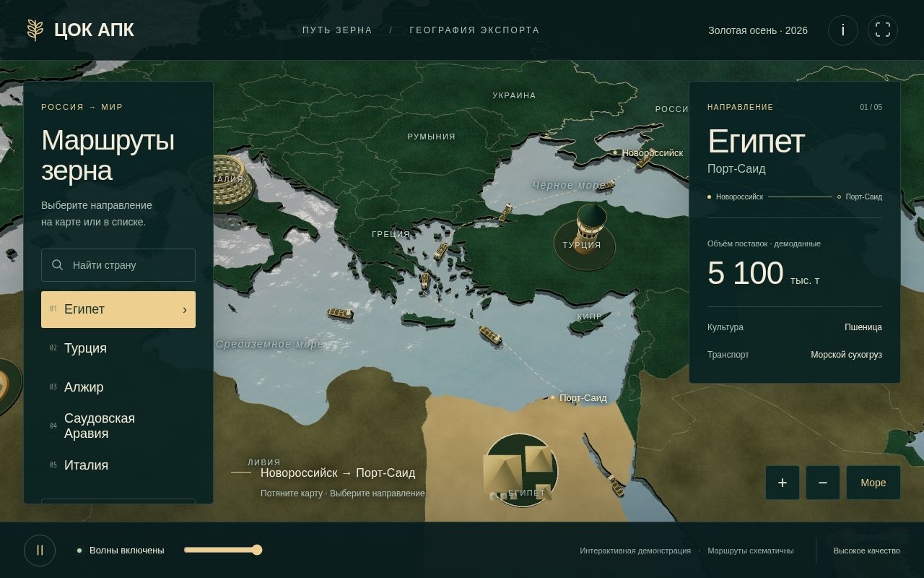Screen dimensions: 924x578
Task: Open the info button in header
Action: point(842,30)
